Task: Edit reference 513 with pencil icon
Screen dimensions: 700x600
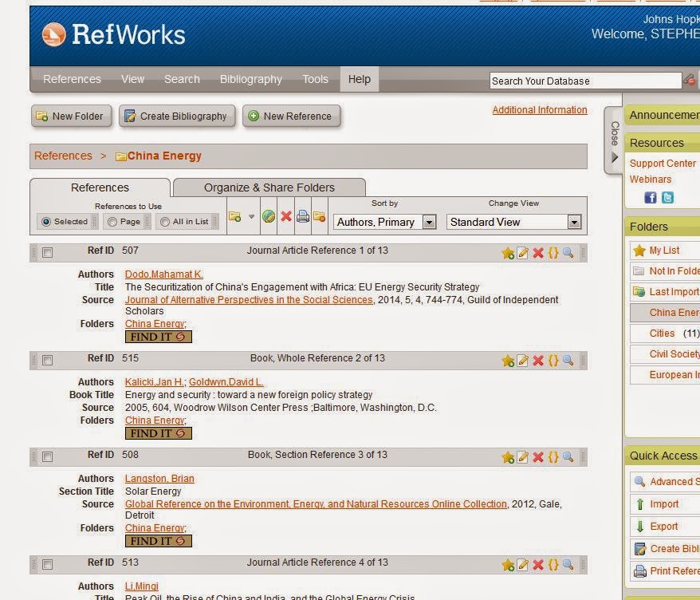Action: 522,565
